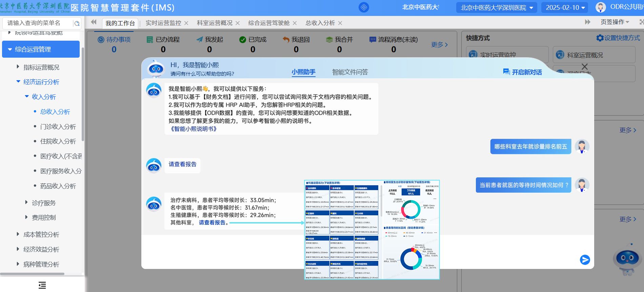Click the search magnifier in menu box

77,23
